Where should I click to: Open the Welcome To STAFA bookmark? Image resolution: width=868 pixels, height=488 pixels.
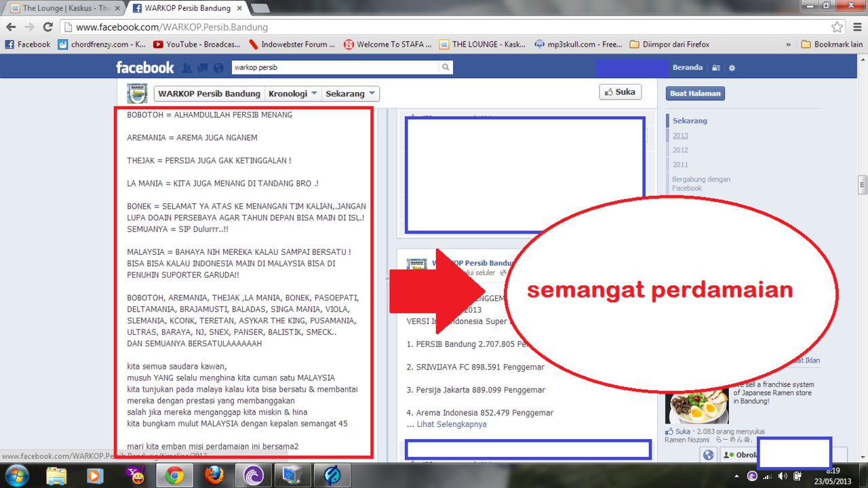click(388, 44)
